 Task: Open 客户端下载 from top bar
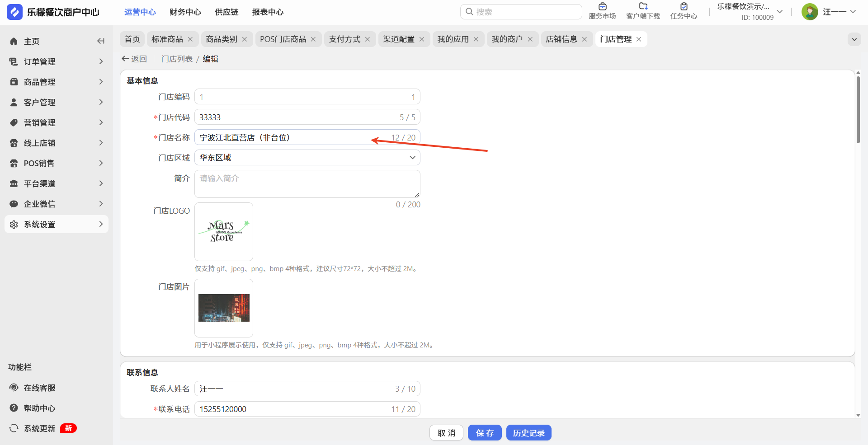[643, 11]
